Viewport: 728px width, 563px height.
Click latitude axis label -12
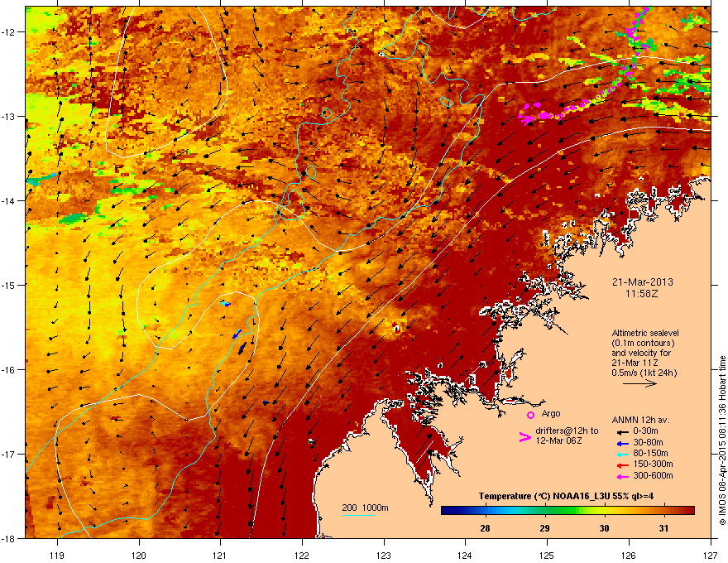(x=9, y=32)
